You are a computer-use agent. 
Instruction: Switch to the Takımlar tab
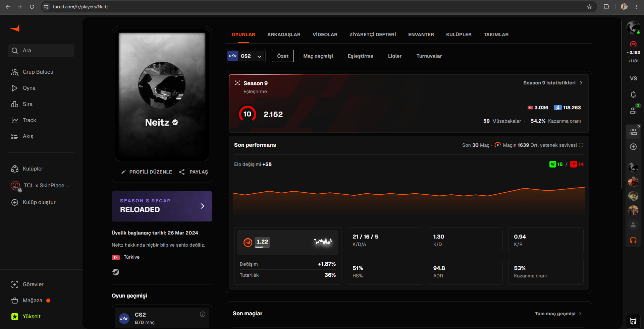point(496,35)
